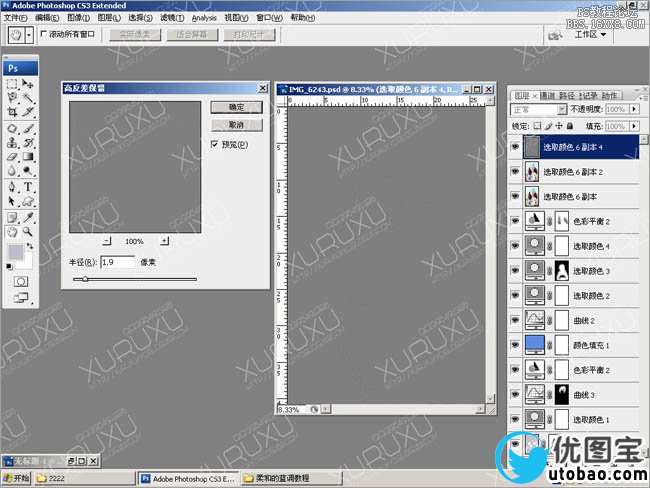Click the 取消 cancel button
The image size is (650, 488).
(x=237, y=125)
